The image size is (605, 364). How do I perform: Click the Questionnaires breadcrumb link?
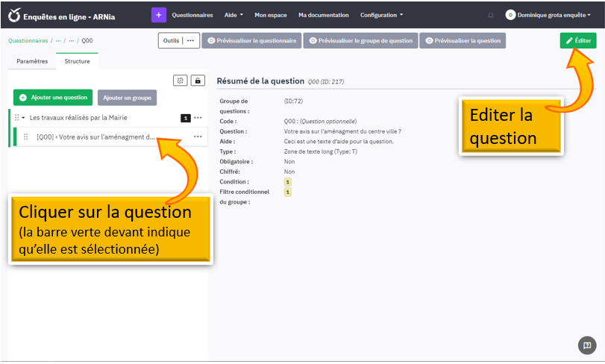(x=28, y=40)
